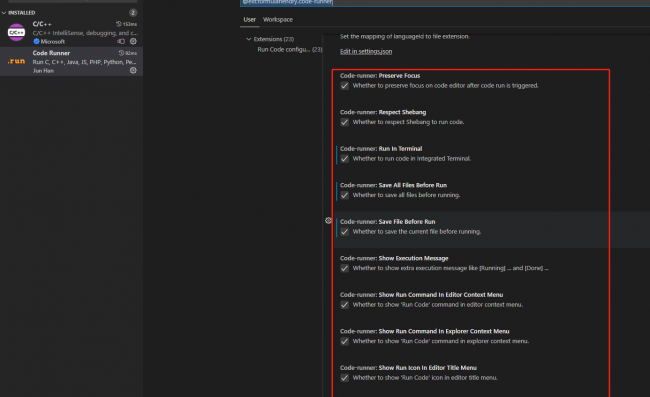The width and height of the screenshot is (650, 397).
Task: Disable the Run In Terminal checkbox
Action: [344, 159]
